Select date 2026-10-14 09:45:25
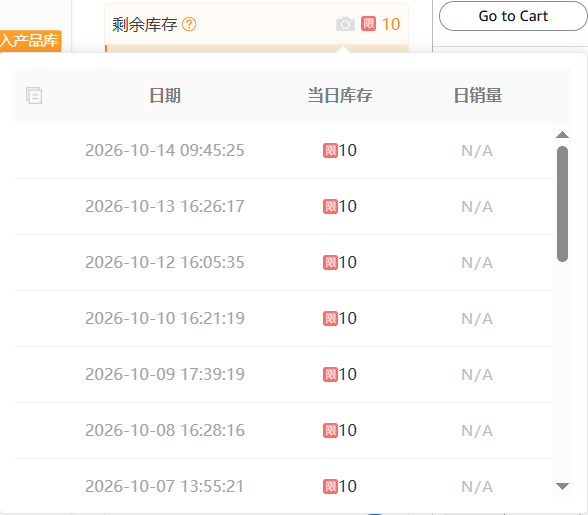This screenshot has width=588, height=515. [165, 150]
